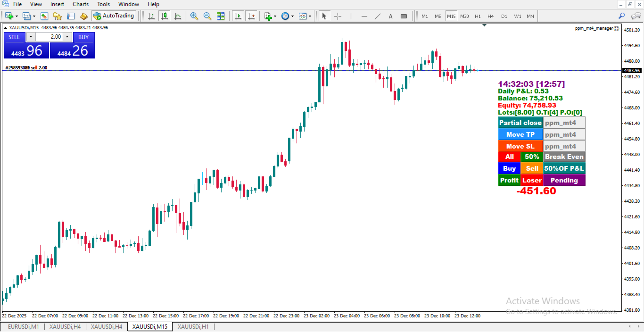This screenshot has height=332, width=644.
Task: Expand the Profiles dropdown arrow
Action: coord(34,16)
